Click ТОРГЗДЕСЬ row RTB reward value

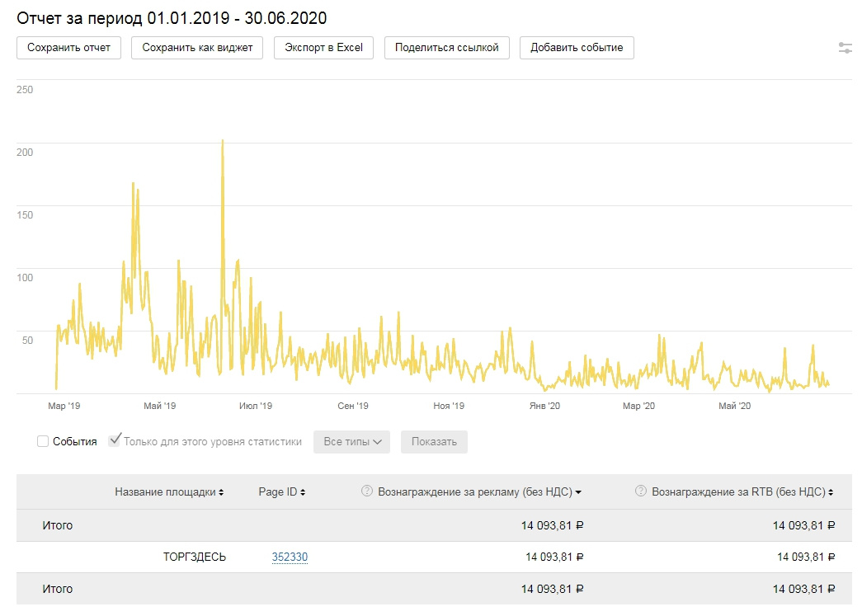(806, 557)
